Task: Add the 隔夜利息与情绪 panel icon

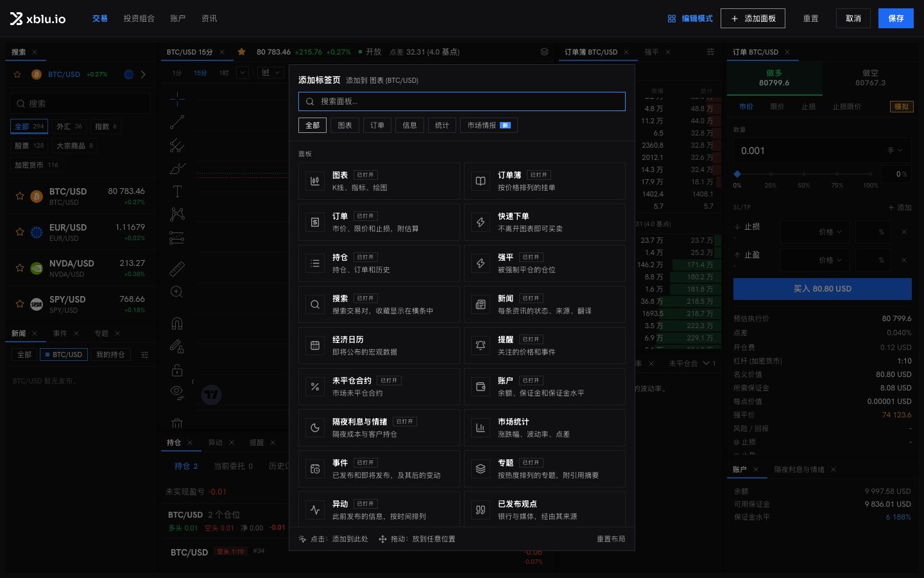Action: point(315,428)
